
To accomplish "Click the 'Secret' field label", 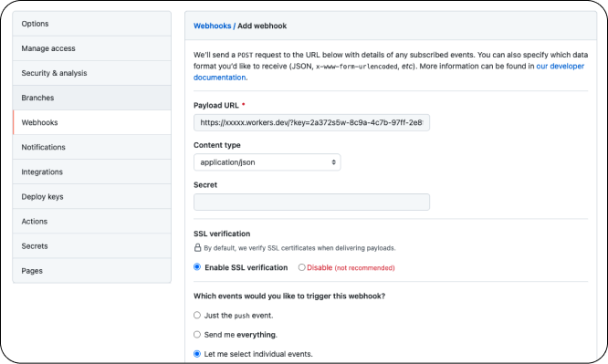I will click(205, 185).
